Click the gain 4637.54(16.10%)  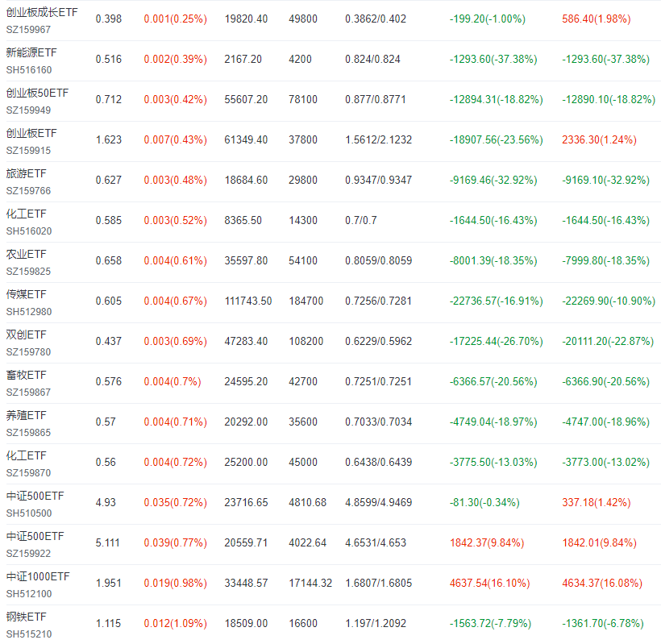[x=490, y=584]
